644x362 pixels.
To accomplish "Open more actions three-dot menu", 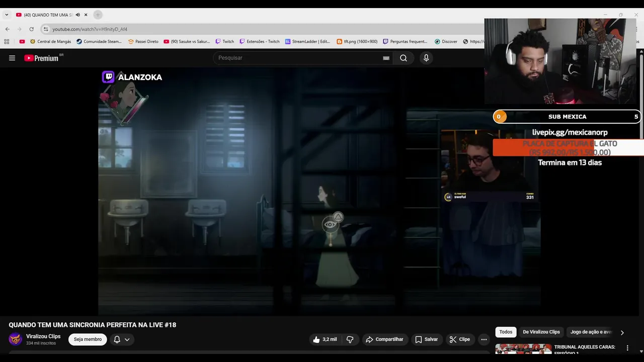I will [484, 339].
